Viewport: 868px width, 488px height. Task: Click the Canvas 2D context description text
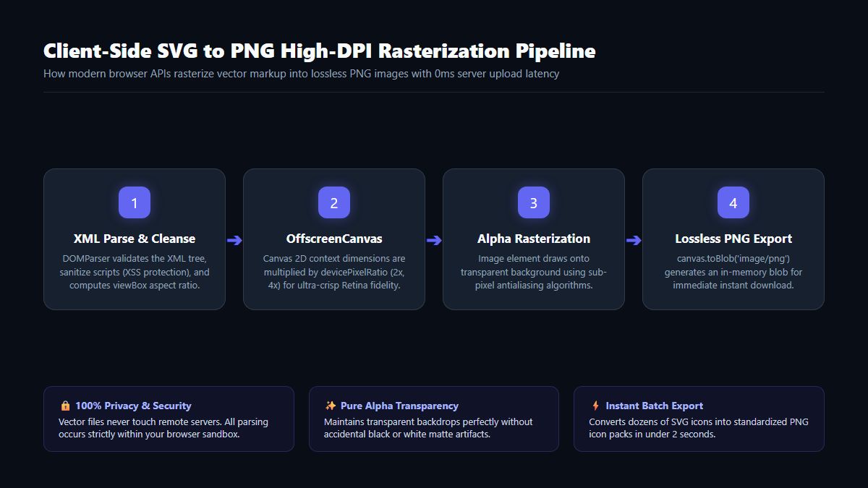pyautogui.click(x=334, y=272)
